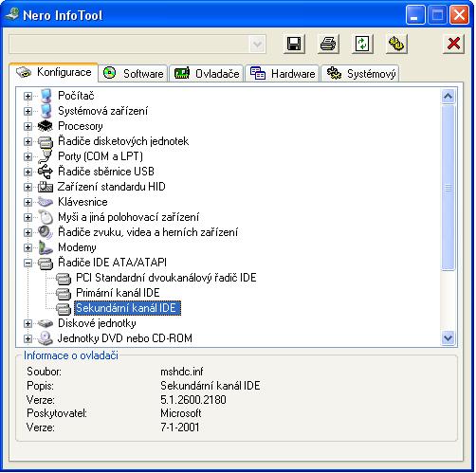Screen dimensions: 476x473
Task: Click the 5.1.2600.2180 version value
Action: (193, 400)
